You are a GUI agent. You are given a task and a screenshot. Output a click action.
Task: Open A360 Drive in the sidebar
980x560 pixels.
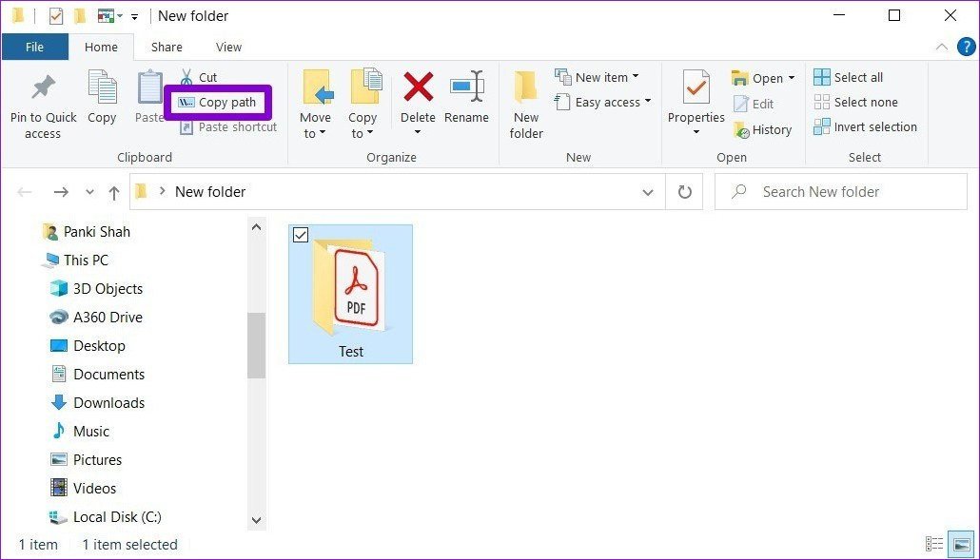click(96, 318)
